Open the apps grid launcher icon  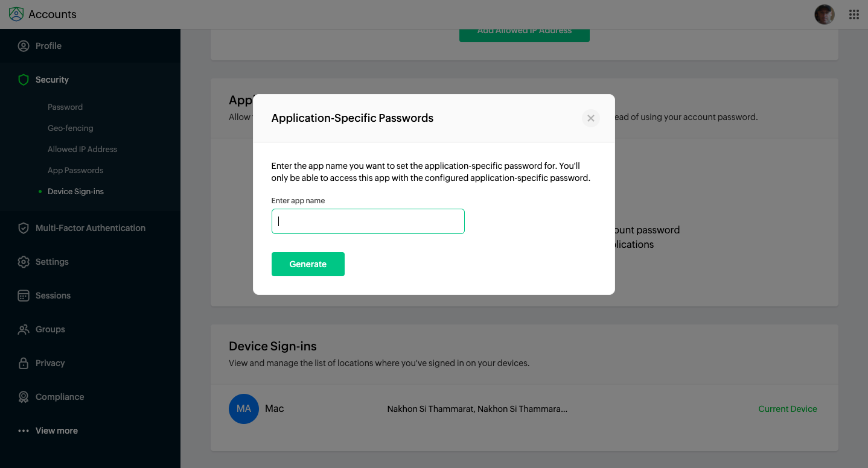pos(854,14)
